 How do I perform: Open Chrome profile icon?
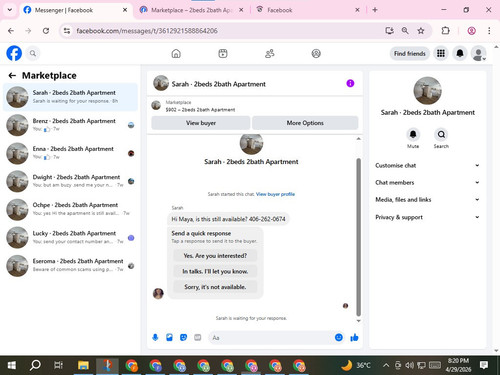click(x=471, y=31)
